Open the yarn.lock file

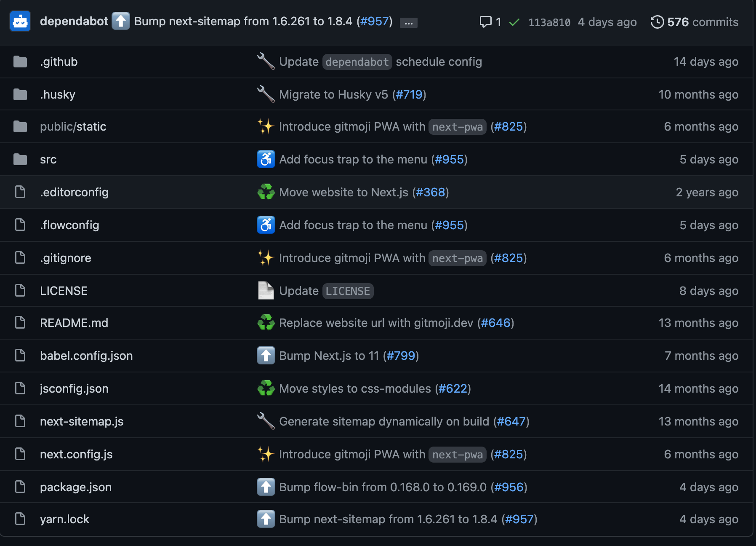point(64,519)
